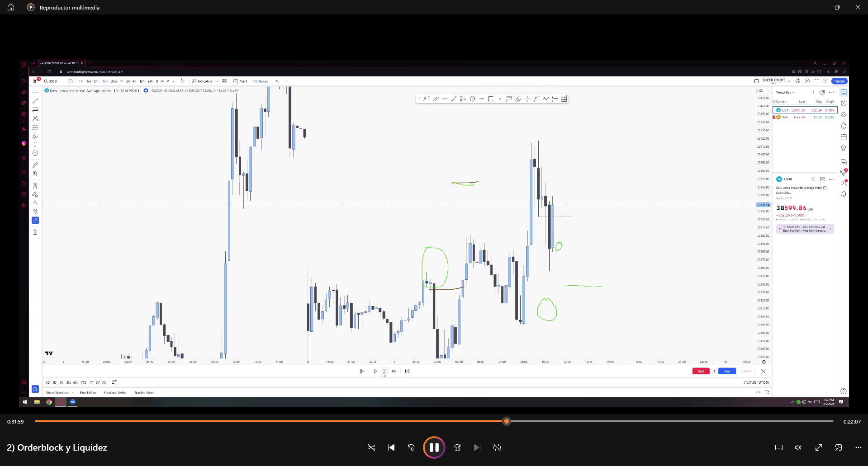This screenshot has width=868, height=466.
Task: Open the Strategy Tester tab
Action: pyautogui.click(x=115, y=393)
